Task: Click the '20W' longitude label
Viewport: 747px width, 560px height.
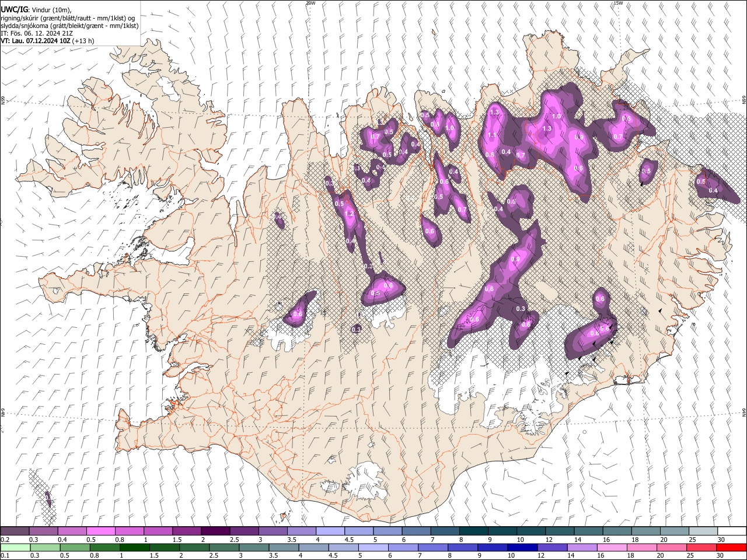Action: 310,3
